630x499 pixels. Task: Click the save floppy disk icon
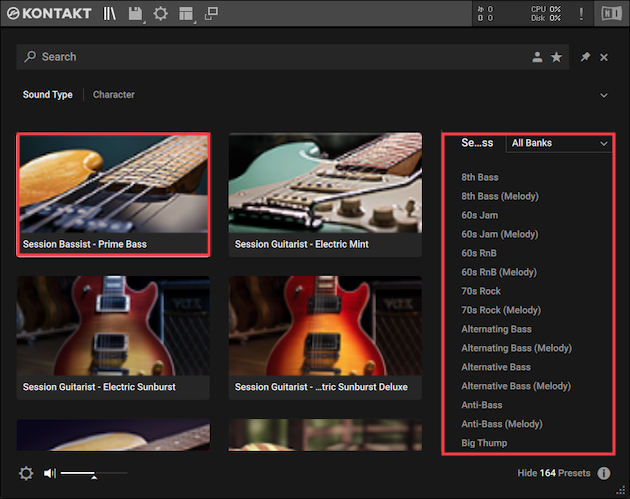click(135, 14)
